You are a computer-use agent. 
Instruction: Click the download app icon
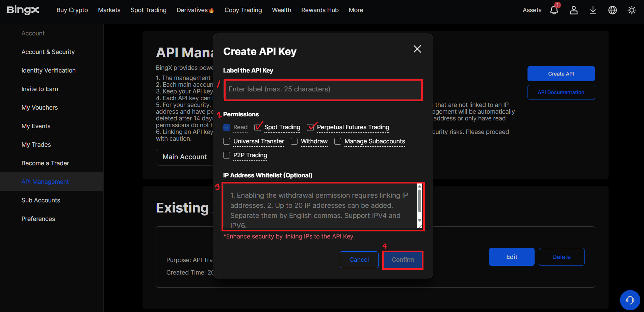click(593, 10)
